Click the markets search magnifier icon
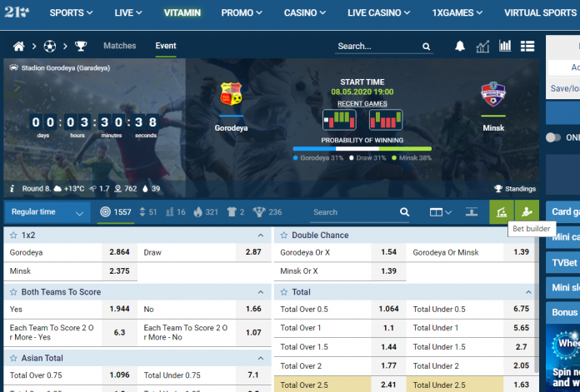 click(x=404, y=212)
